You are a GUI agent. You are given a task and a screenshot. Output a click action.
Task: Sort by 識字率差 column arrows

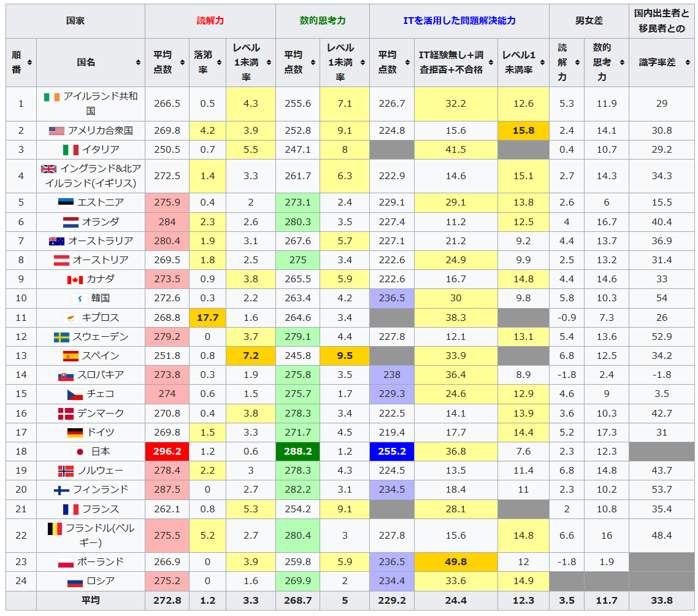[688, 63]
